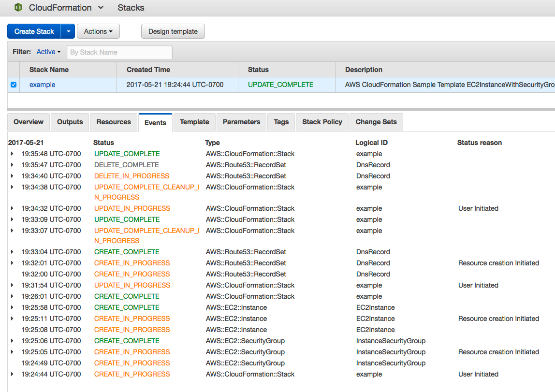The height and width of the screenshot is (392, 555).
Task: Expand the 19:33:07 cleanup event row
Action: click(13, 231)
